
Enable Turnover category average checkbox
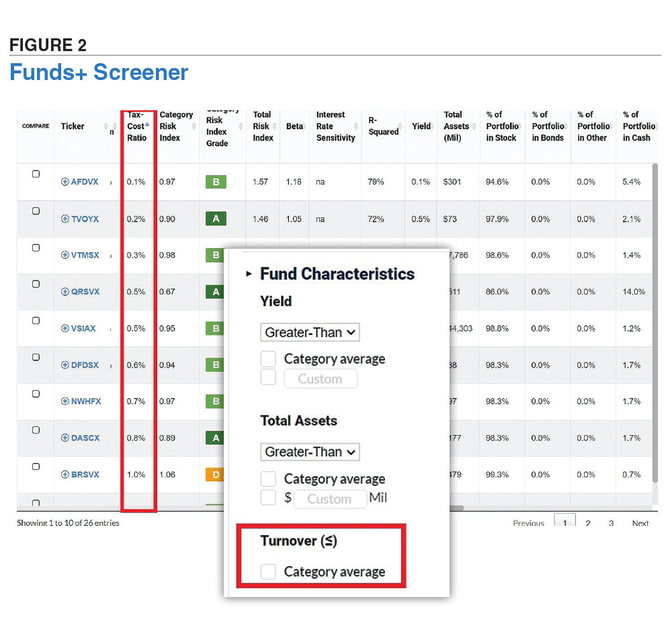point(268,572)
